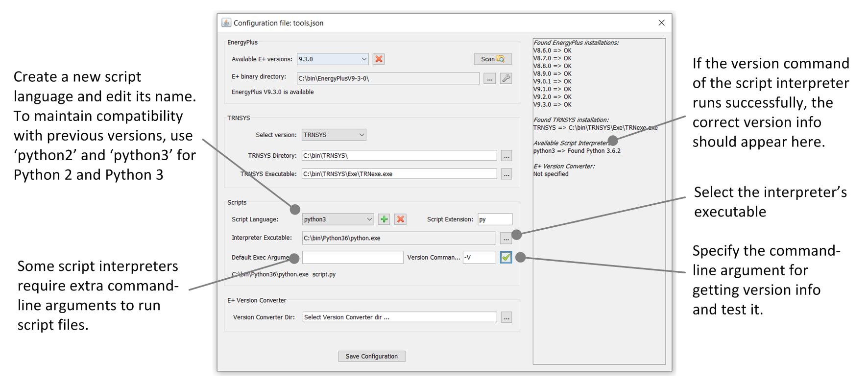This screenshot has height=386, width=868.
Task: Remove the python3 script language with red X
Action: (400, 219)
